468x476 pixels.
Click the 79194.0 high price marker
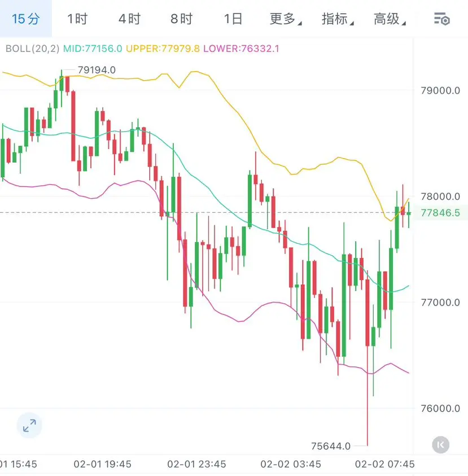tap(97, 70)
